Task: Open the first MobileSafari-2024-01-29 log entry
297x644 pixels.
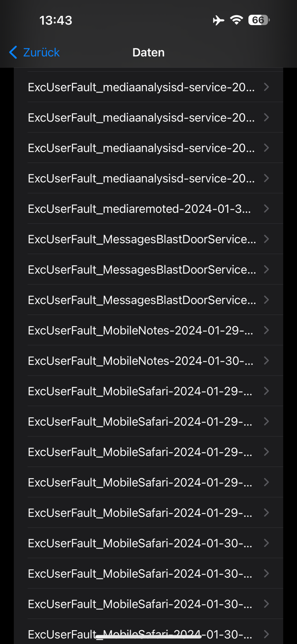Action: coord(148,391)
